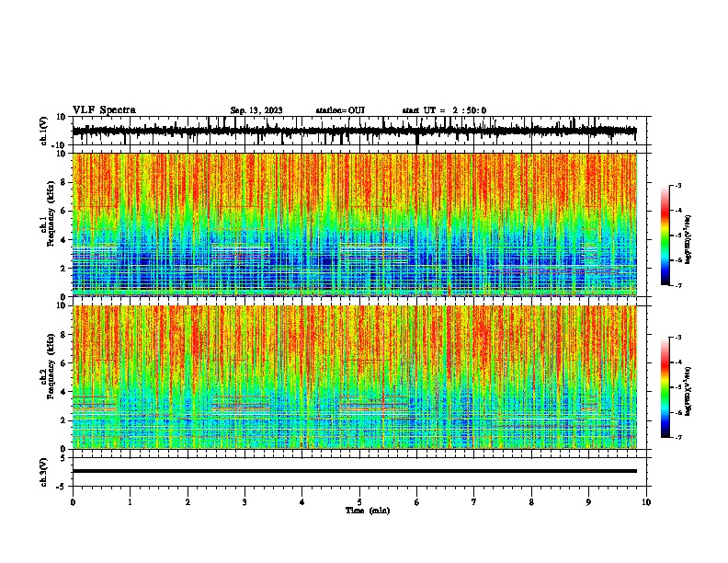Click inside the ch.2 frequency spectrogram

(x=354, y=377)
